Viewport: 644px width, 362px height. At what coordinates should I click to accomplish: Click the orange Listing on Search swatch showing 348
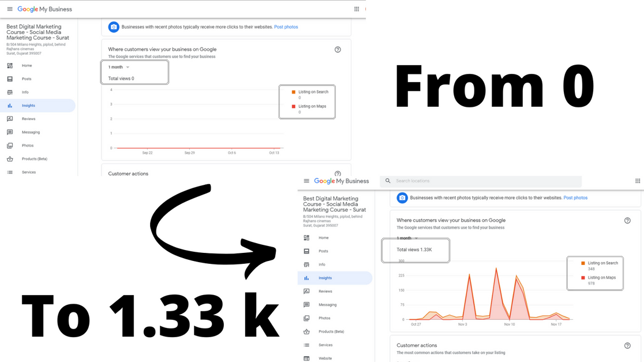point(583,263)
